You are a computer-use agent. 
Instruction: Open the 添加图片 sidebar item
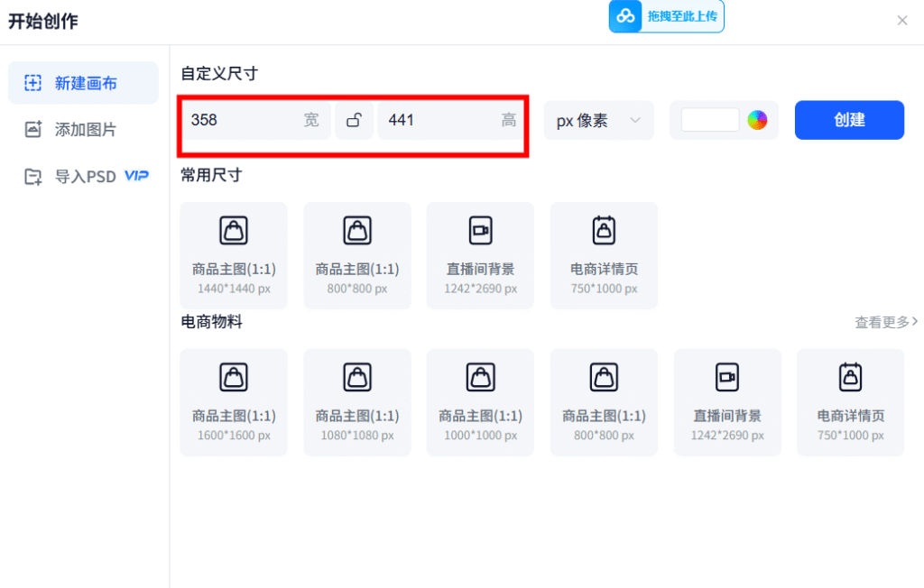click(x=83, y=130)
